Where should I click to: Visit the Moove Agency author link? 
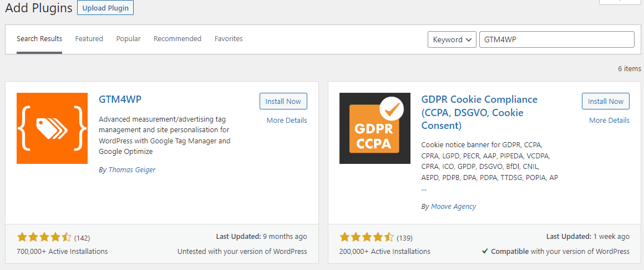[x=453, y=207]
